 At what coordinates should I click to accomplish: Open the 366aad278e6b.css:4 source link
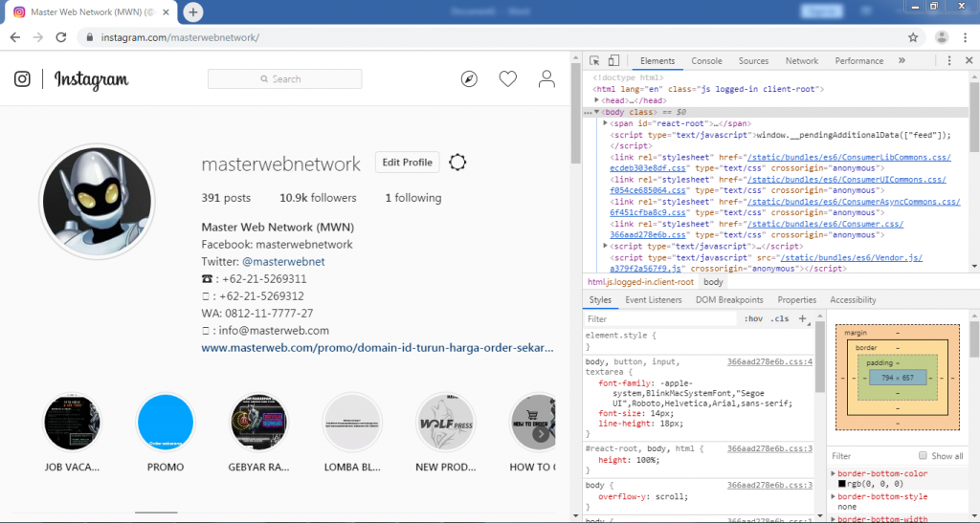pos(769,361)
